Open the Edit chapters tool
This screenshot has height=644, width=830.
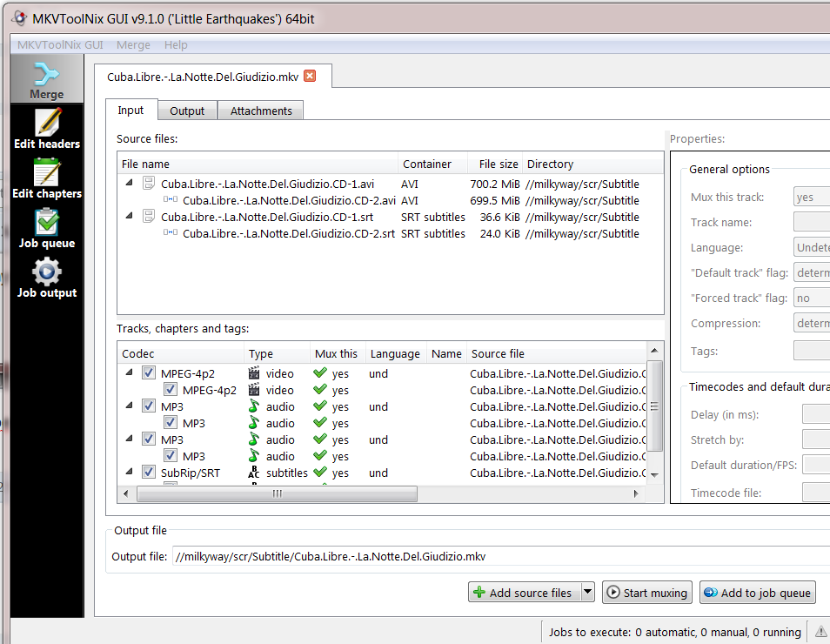pyautogui.click(x=47, y=178)
